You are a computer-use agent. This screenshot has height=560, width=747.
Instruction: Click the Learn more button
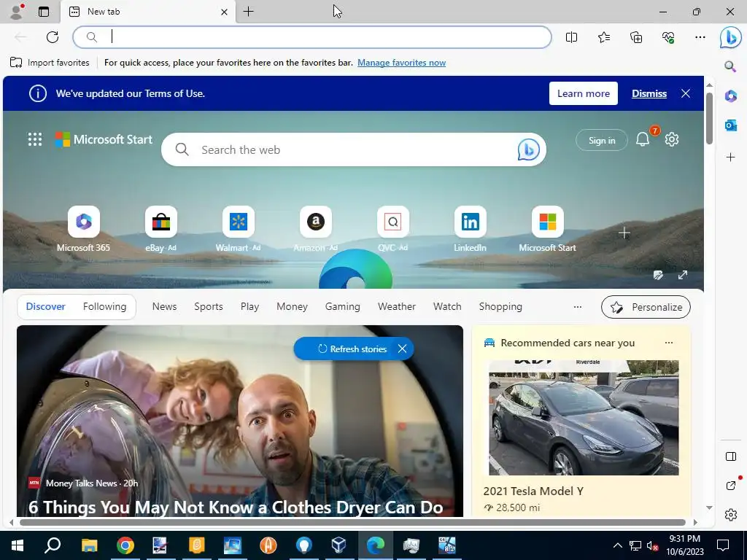583,93
